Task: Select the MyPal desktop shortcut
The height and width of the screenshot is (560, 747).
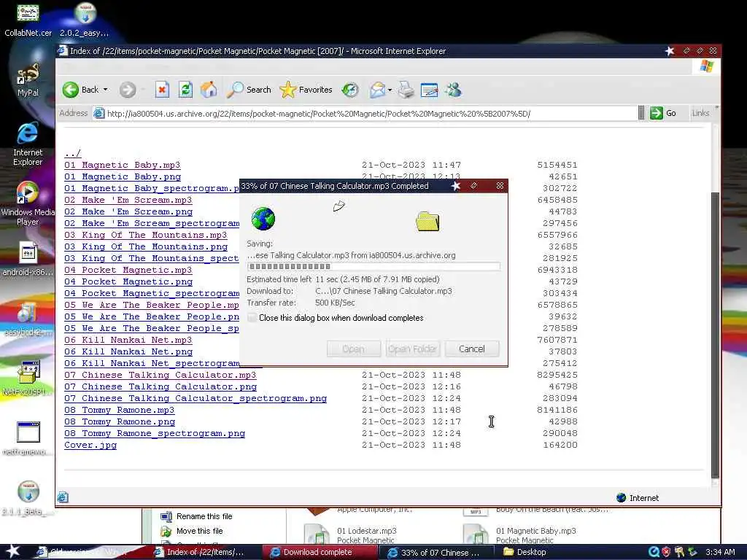Action: [x=28, y=80]
